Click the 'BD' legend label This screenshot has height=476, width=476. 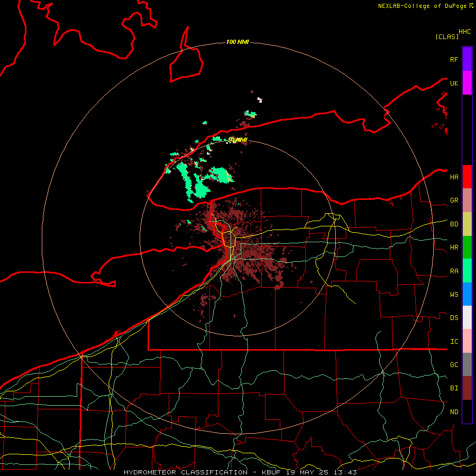(x=454, y=224)
